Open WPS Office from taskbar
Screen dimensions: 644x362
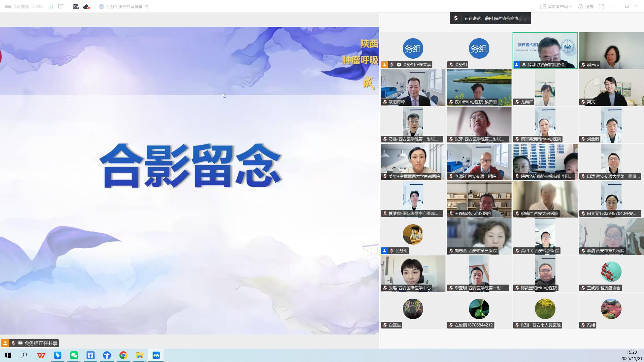41,355
